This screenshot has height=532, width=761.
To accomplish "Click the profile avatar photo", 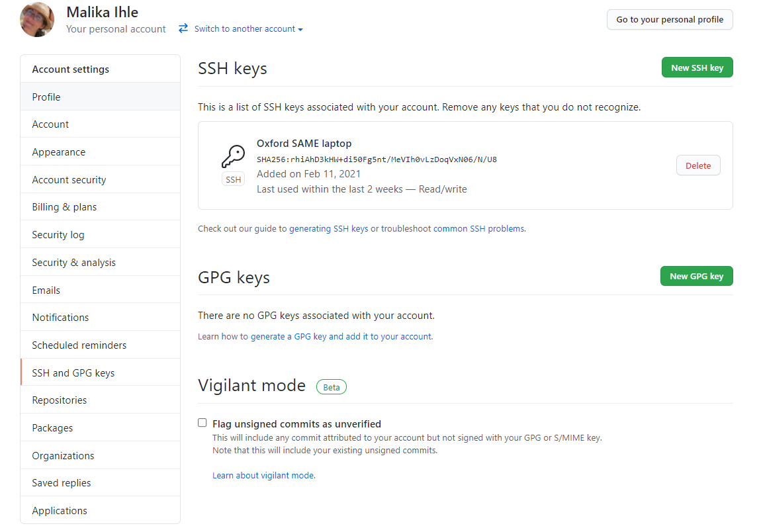I will [36, 19].
